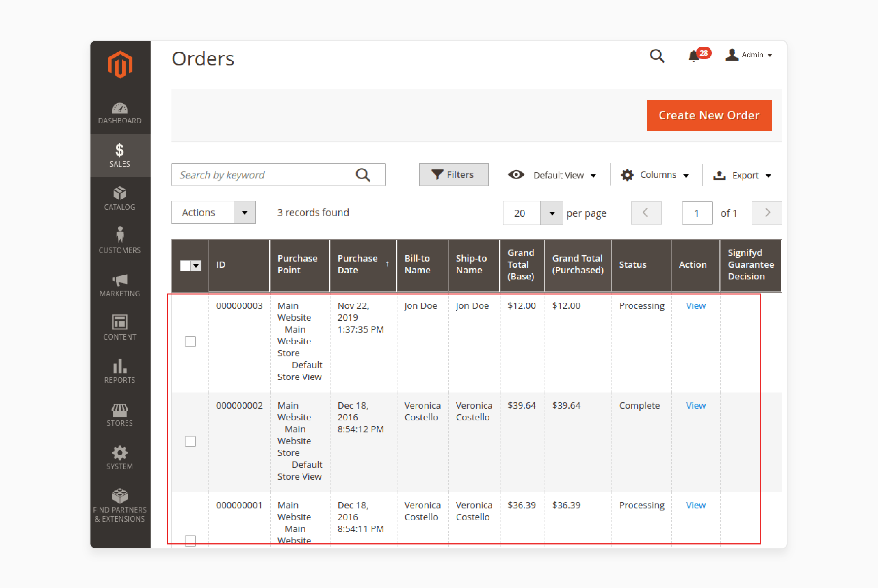The height and width of the screenshot is (588, 878).
Task: Sort by the Bill-to Name column header
Action: click(422, 265)
